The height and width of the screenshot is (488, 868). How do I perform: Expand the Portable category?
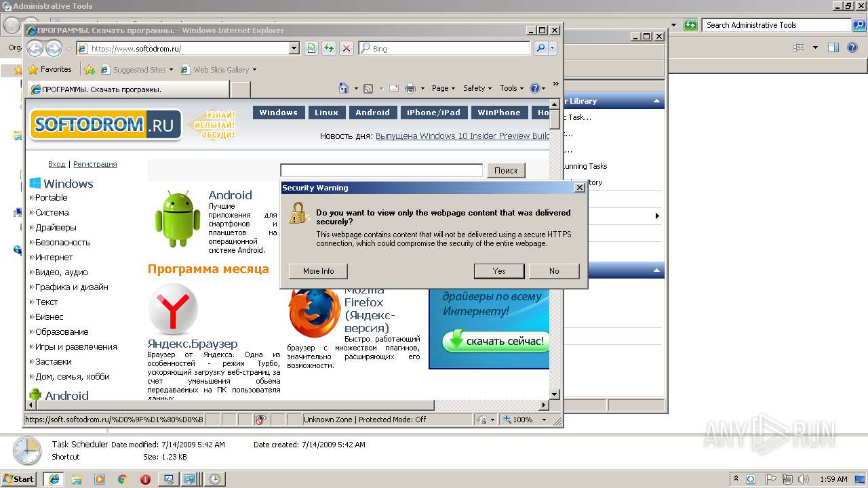click(51, 197)
